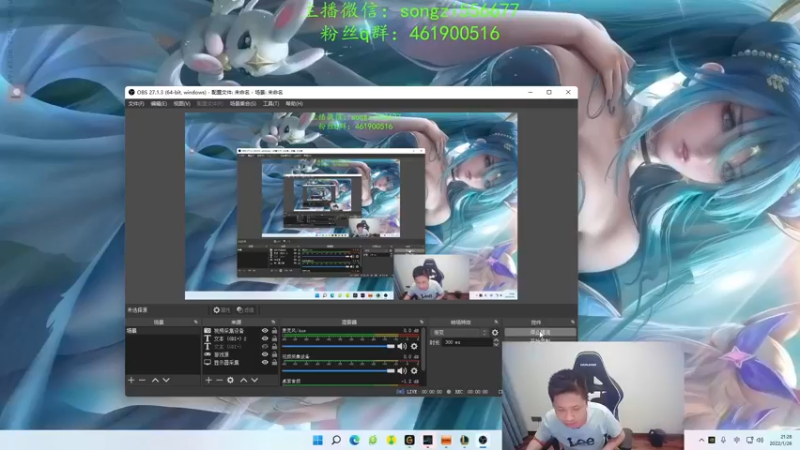The image size is (800, 450).
Task: Open the Tools menu in OBS
Action: coord(271,104)
